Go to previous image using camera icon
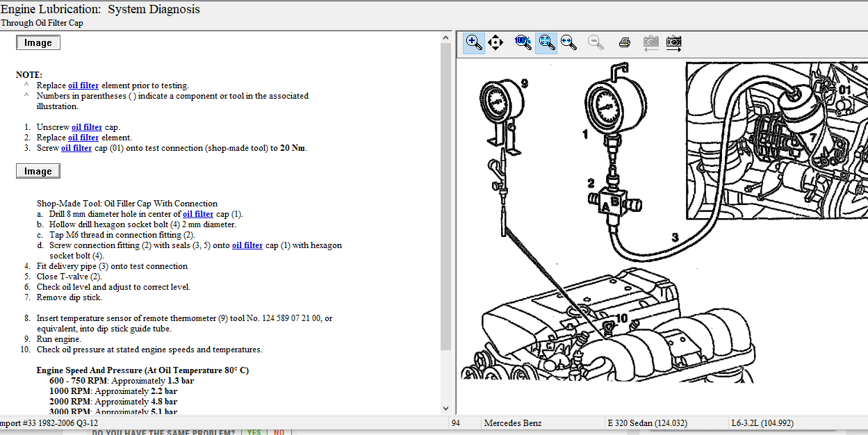The image size is (868, 435). 650,42
